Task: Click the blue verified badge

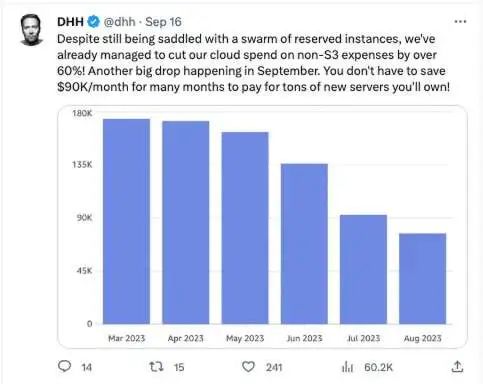Action: pos(94,22)
